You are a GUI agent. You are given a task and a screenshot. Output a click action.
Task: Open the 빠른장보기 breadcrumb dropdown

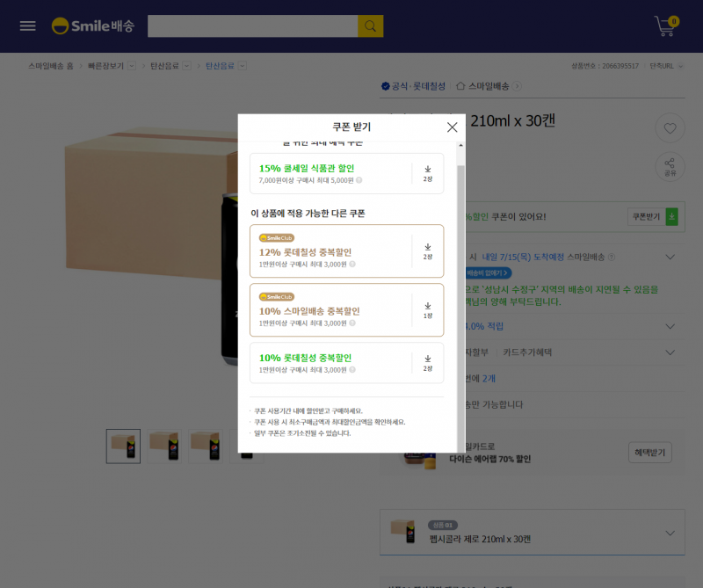(x=131, y=66)
